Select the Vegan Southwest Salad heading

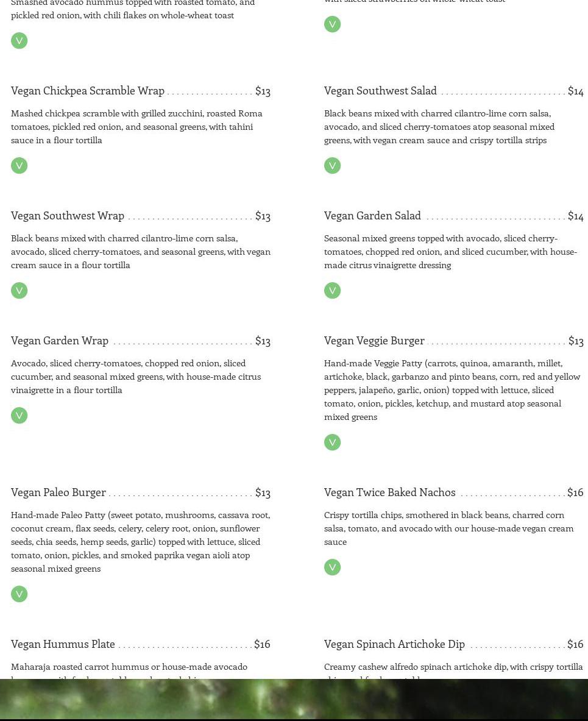tap(380, 90)
